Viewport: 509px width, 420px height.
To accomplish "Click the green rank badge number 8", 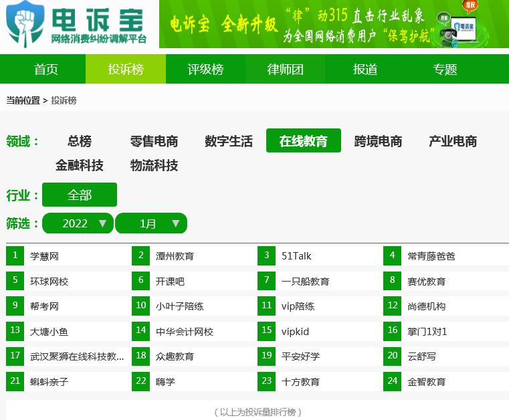I will click(x=392, y=281).
